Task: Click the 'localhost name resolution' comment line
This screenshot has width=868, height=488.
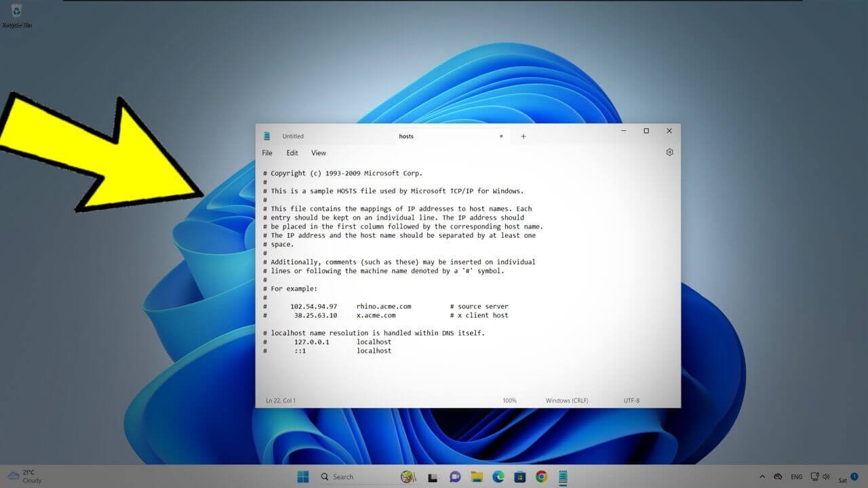Action: tap(374, 333)
